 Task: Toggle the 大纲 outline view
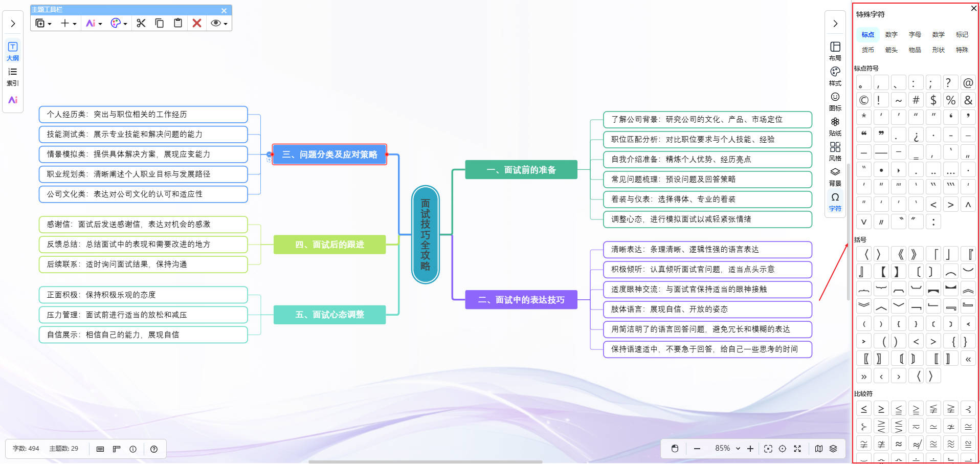pos(13,51)
